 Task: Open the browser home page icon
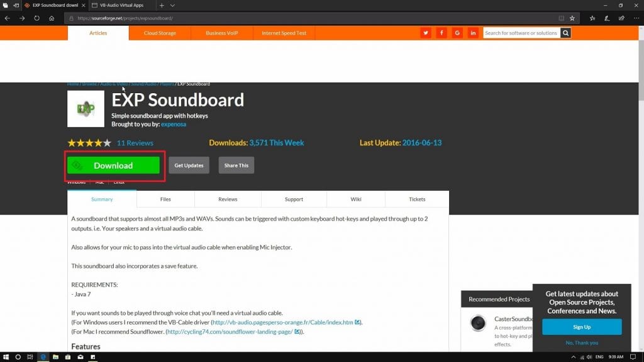coord(52,18)
